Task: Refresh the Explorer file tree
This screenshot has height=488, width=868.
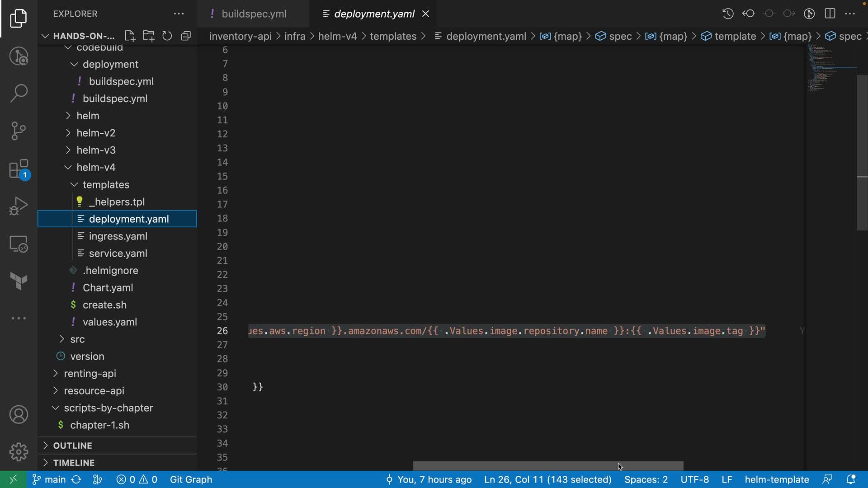Action: pos(167,36)
